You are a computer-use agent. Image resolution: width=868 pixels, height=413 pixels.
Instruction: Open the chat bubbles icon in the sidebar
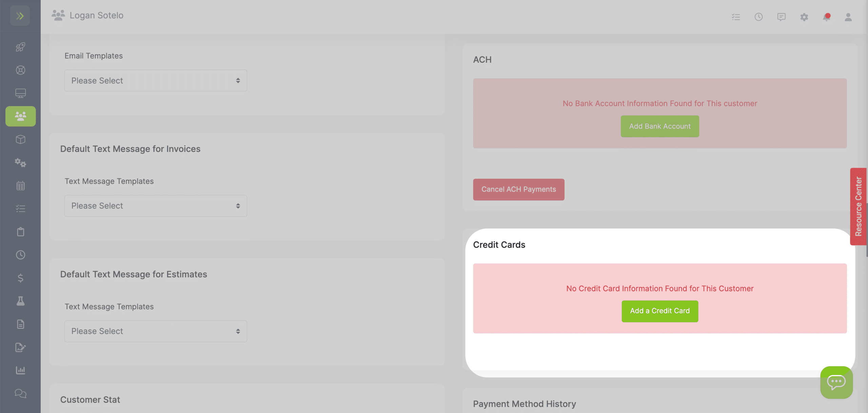(x=20, y=393)
